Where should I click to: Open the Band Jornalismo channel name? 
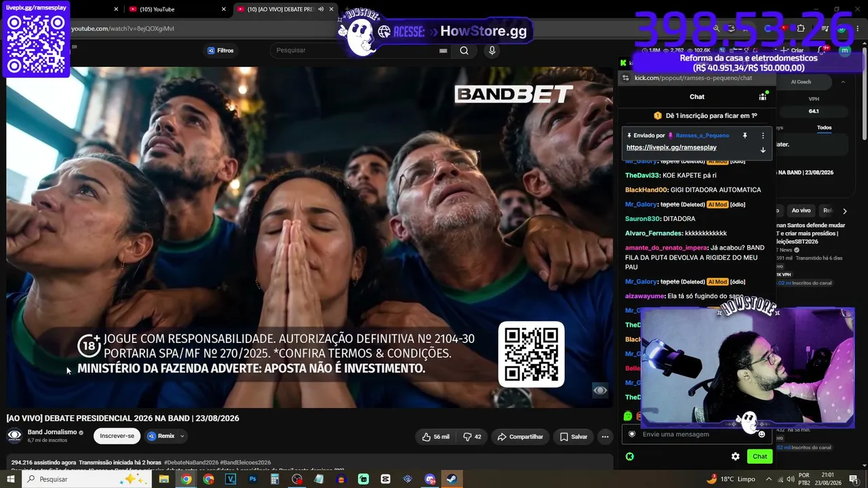[x=52, y=432]
